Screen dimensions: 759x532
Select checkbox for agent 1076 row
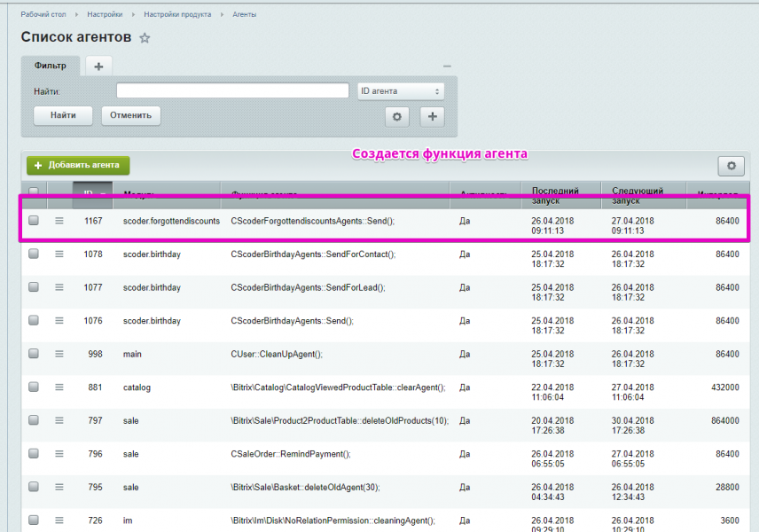click(x=34, y=320)
